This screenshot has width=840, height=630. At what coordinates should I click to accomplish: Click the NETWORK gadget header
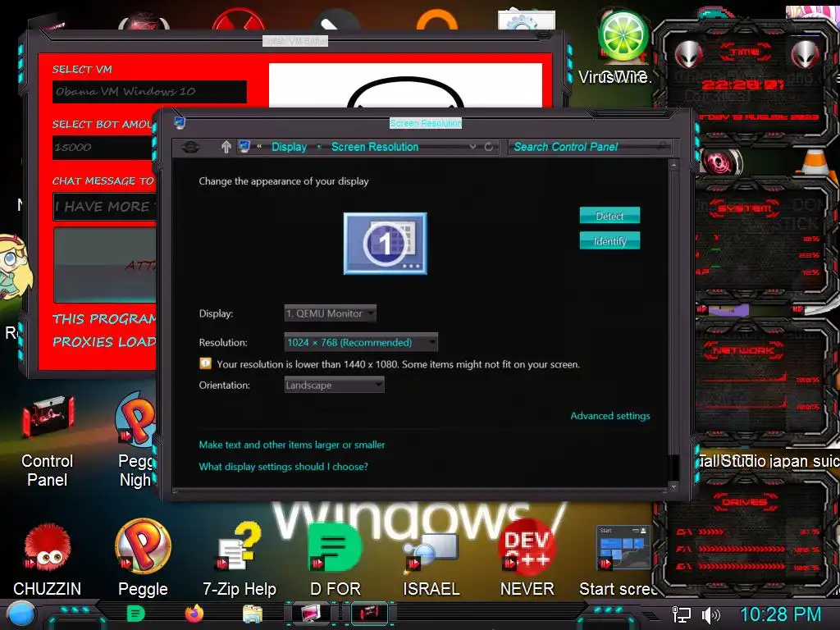pyautogui.click(x=743, y=351)
